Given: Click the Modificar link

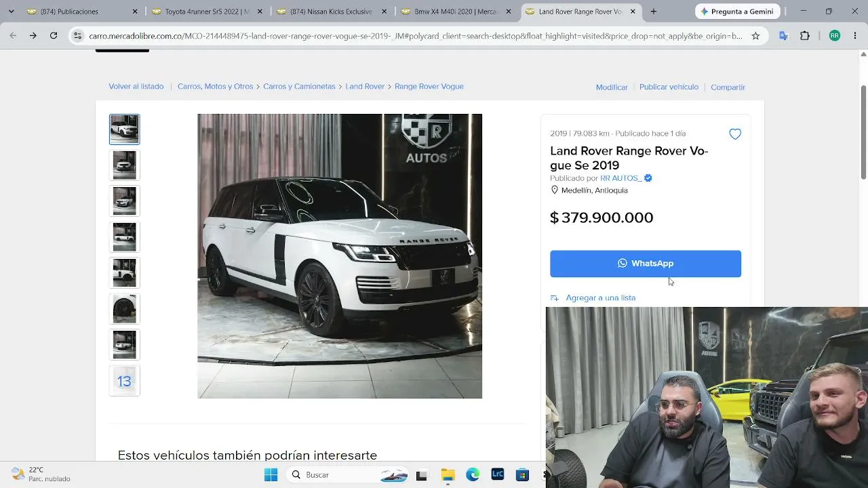Looking at the screenshot, I should point(612,87).
